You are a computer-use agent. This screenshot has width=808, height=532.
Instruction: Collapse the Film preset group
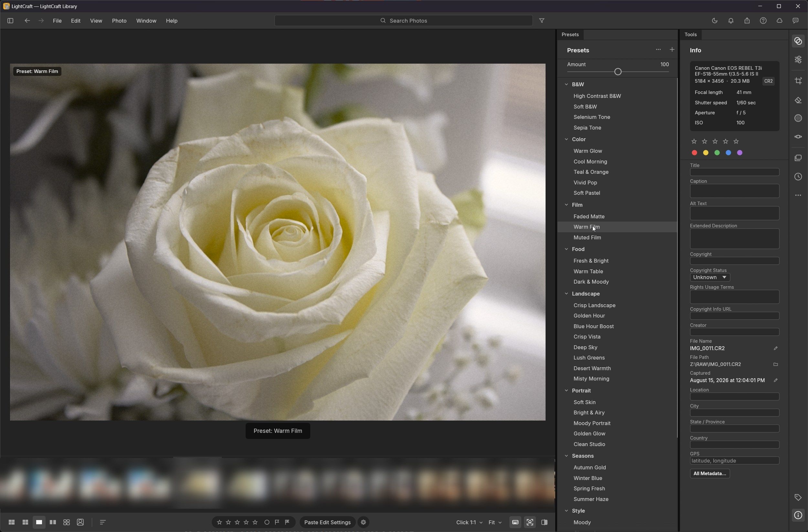[566, 204]
